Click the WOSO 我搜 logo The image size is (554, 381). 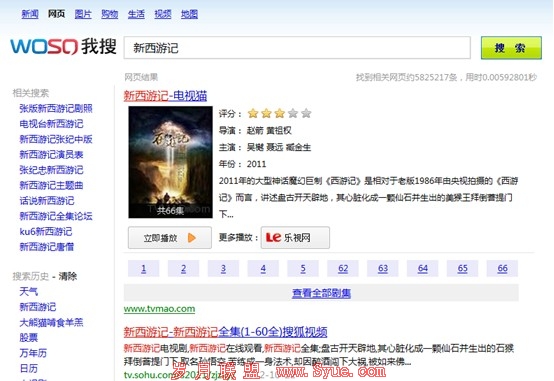[63, 46]
